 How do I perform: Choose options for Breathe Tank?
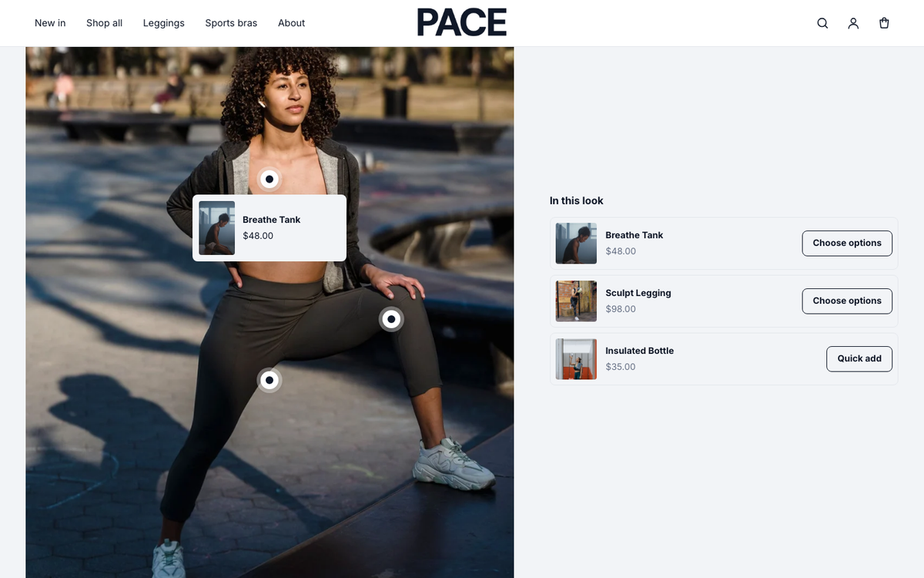(847, 243)
